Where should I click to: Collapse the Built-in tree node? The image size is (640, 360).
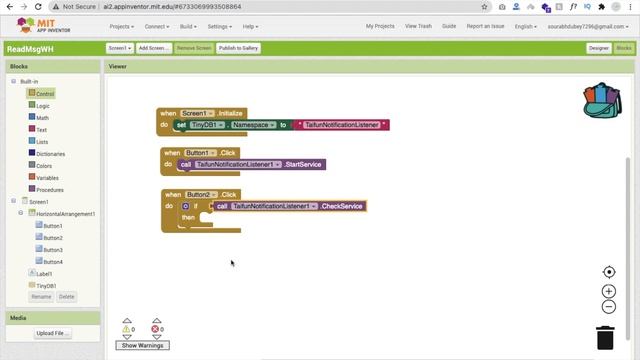coord(13,81)
